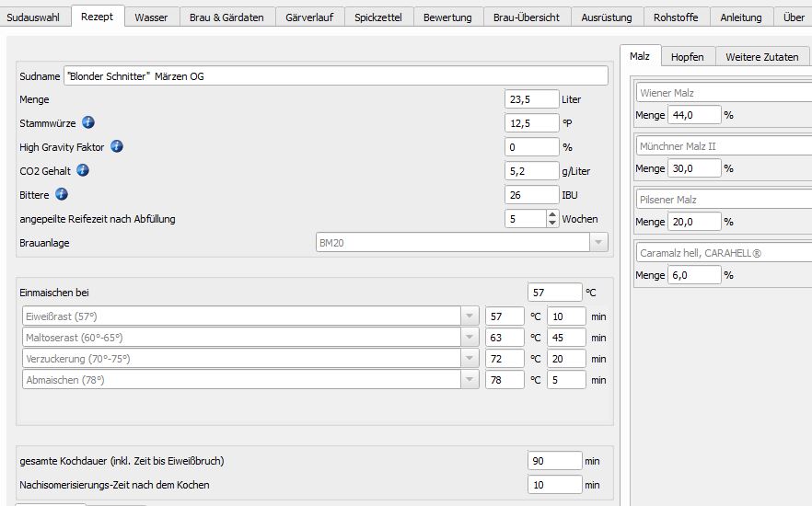Open the Gärverlauf tab
Image resolution: width=812 pixels, height=506 pixels.
click(310, 17)
